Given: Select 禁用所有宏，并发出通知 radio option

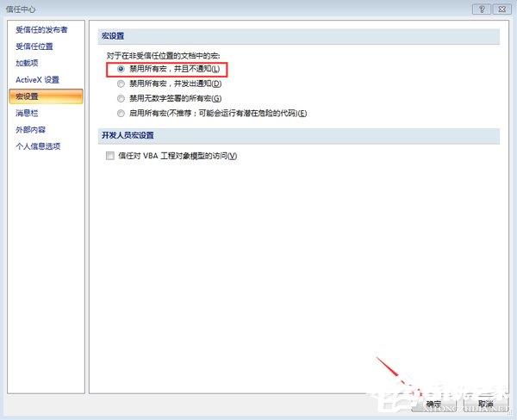Looking at the screenshot, I should pyautogui.click(x=121, y=83).
